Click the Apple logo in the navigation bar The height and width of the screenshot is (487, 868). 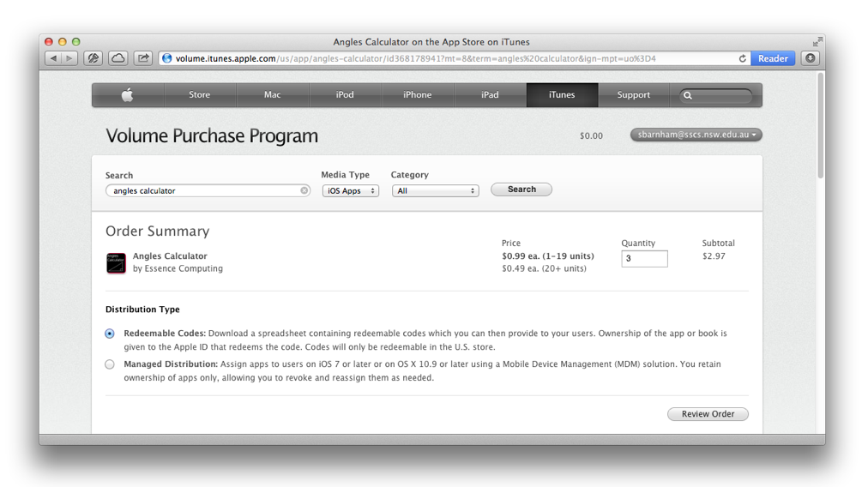pyautogui.click(x=127, y=95)
